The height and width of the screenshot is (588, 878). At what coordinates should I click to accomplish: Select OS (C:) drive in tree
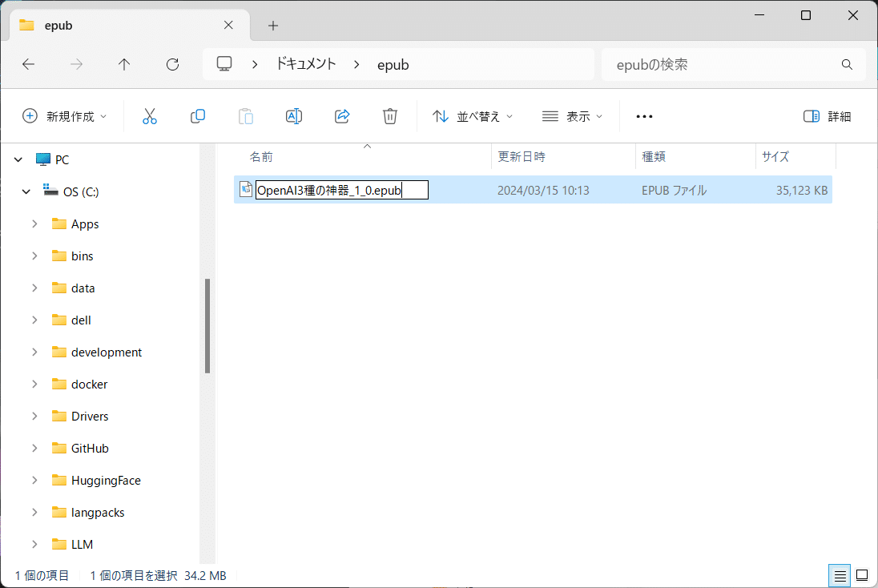pos(71,191)
